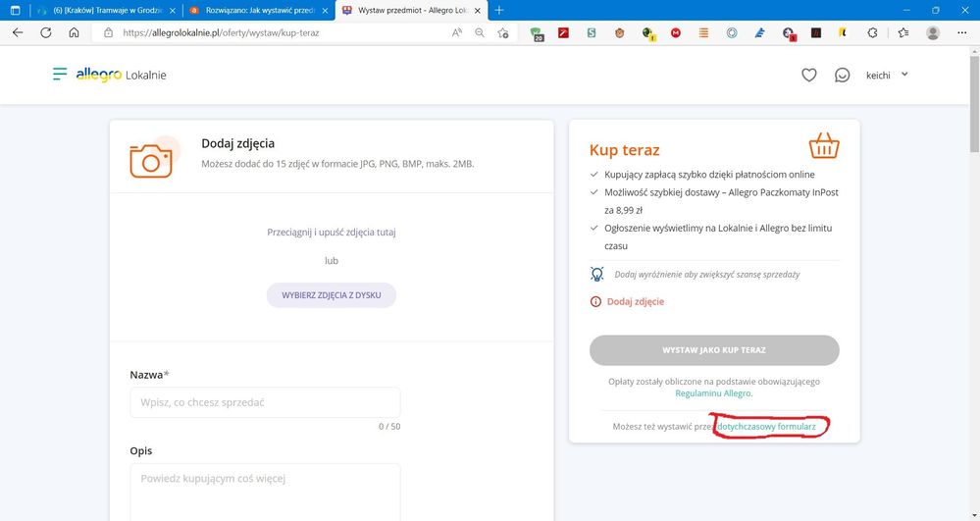Click the Nazwa input field

pyautogui.click(x=265, y=402)
